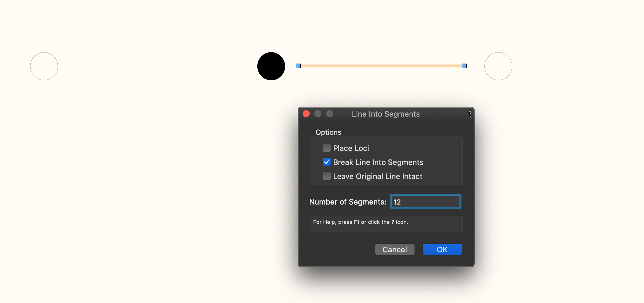Click the orange highlighted line segment

(381, 66)
